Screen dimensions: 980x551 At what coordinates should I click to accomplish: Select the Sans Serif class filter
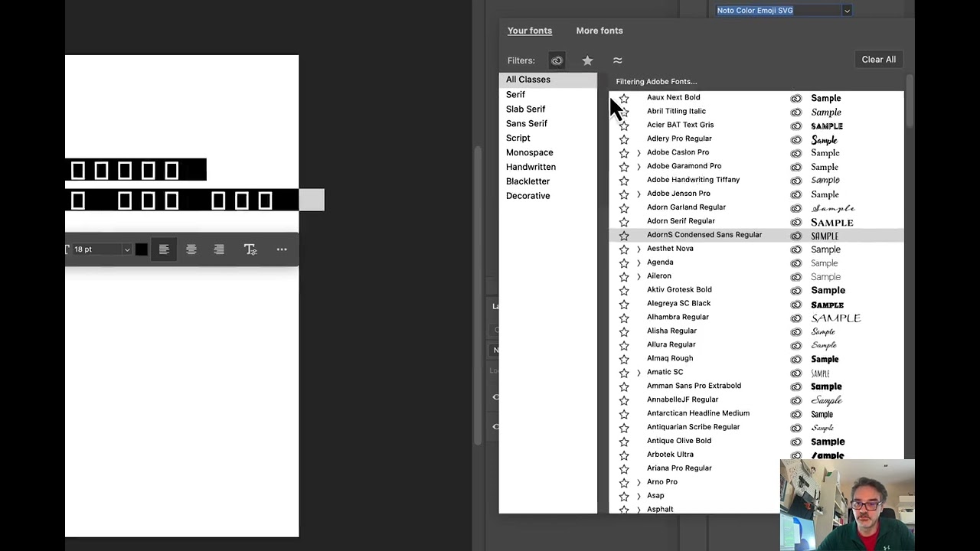point(526,123)
